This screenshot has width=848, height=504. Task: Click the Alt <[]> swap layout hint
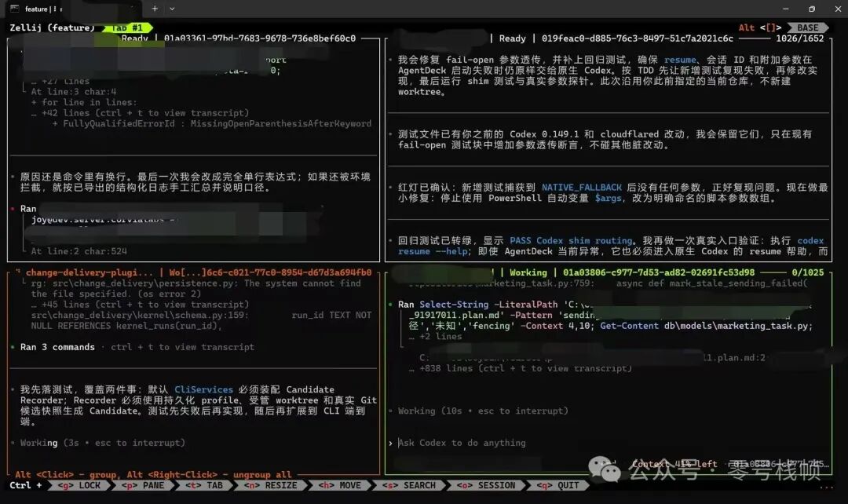[x=760, y=27]
